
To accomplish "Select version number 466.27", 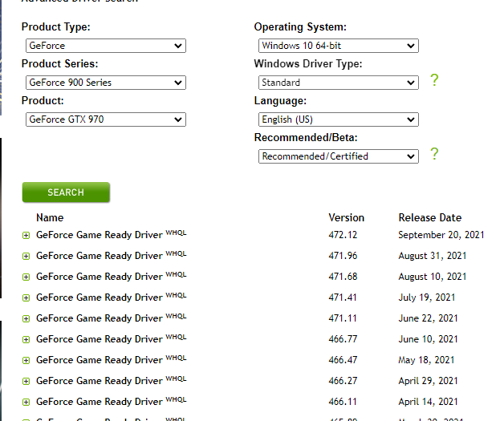I will point(343,381).
